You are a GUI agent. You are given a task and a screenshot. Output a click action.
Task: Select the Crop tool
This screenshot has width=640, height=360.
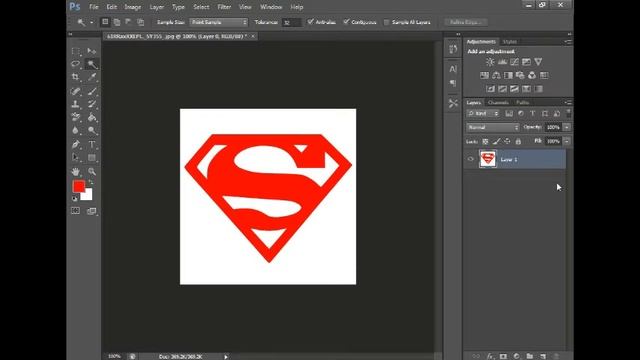[76, 77]
